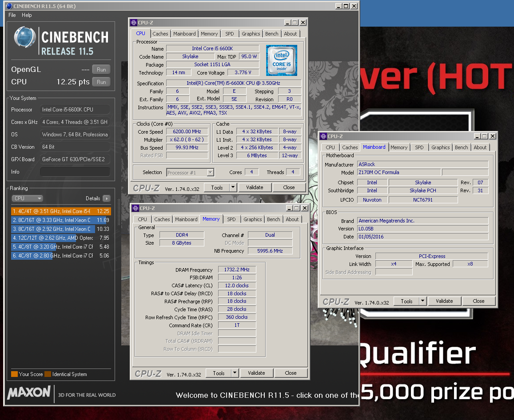This screenshot has height=420, width=514.
Task: Click the memory type value DDR4
Action: coord(182,235)
